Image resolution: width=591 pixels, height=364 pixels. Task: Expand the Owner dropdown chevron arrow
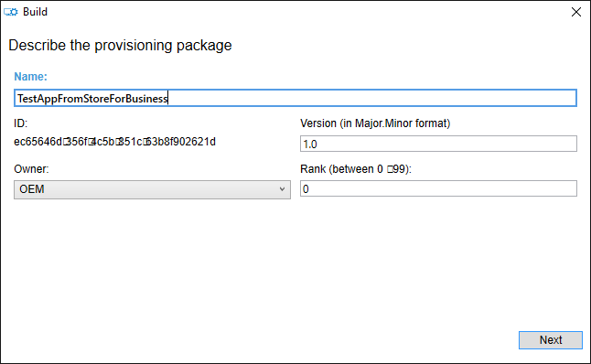(x=282, y=189)
